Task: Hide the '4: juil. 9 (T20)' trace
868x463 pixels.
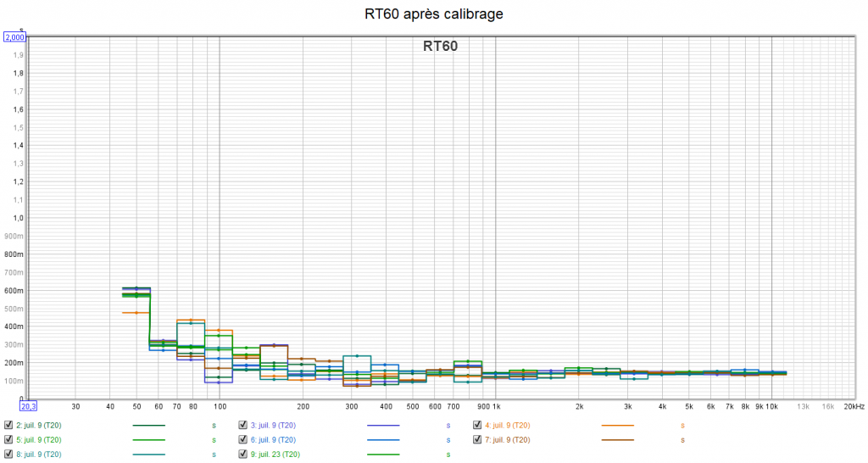Action: pos(477,425)
